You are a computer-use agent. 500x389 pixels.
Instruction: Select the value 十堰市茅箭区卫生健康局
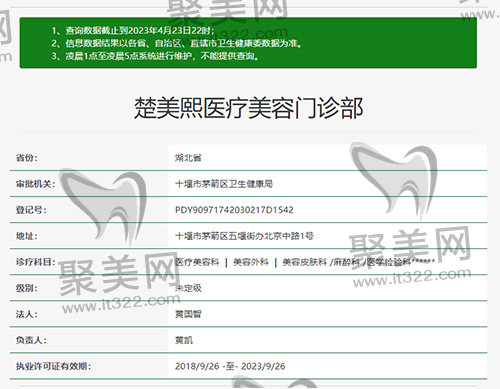224,184
